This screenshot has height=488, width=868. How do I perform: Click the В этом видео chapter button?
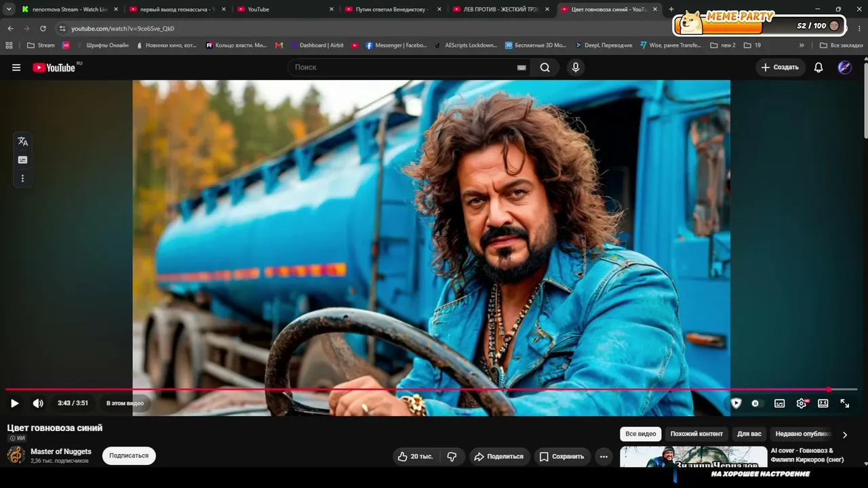tap(125, 403)
